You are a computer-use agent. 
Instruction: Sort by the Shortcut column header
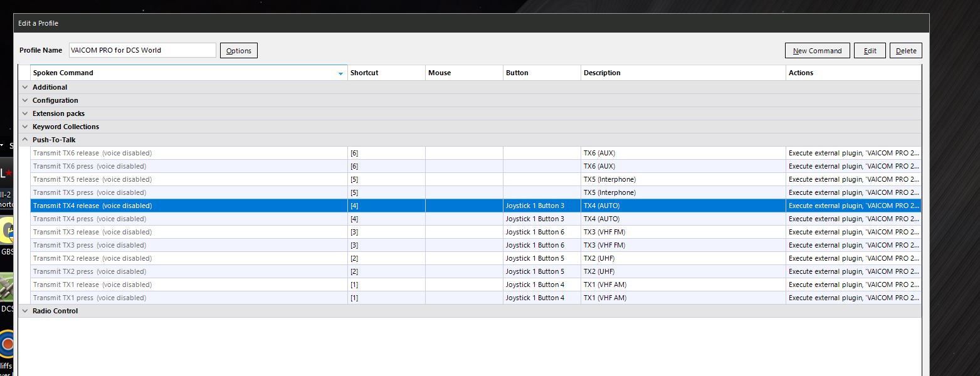pos(386,73)
